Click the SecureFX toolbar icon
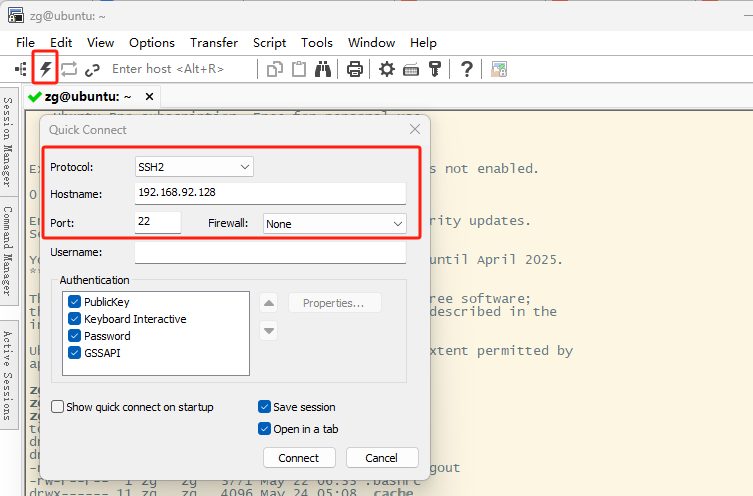 click(499, 69)
